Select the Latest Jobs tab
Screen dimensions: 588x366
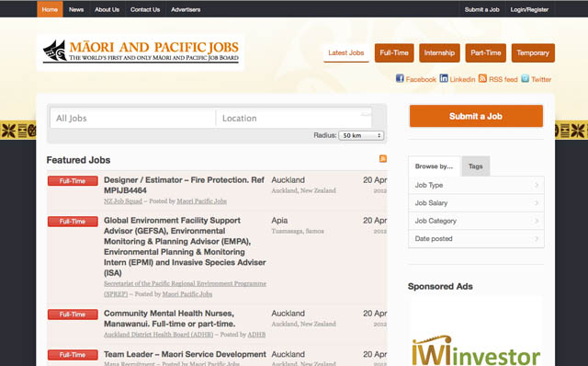coord(346,53)
